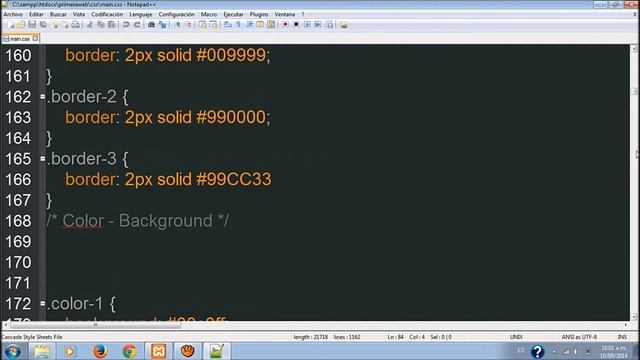Close the main.css tab with its X
The image size is (640, 360).
pyautogui.click(x=35, y=38)
